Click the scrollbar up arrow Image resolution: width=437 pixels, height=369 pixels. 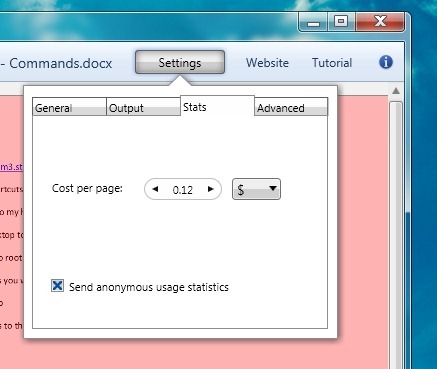[396, 91]
